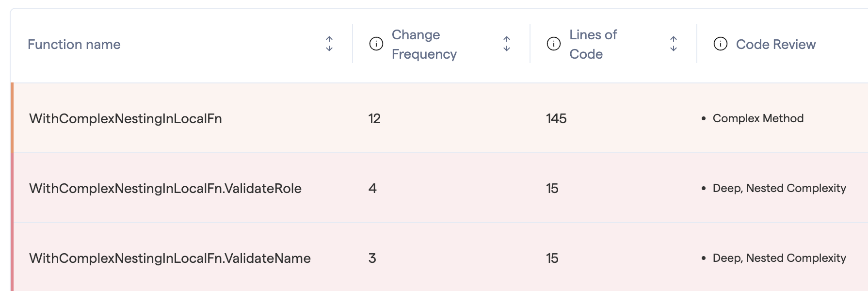Click the Lines of Code header text

coord(593,45)
